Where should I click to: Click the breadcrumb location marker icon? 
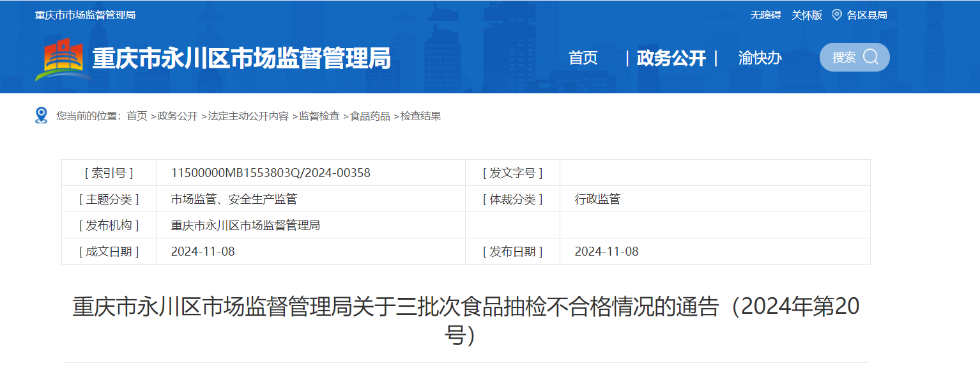pyautogui.click(x=42, y=116)
